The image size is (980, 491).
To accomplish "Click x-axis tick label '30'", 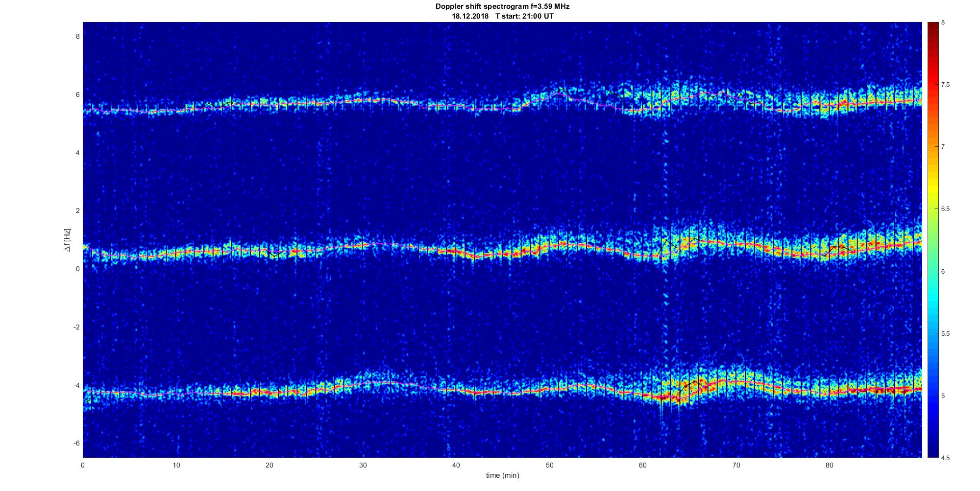I will [363, 465].
